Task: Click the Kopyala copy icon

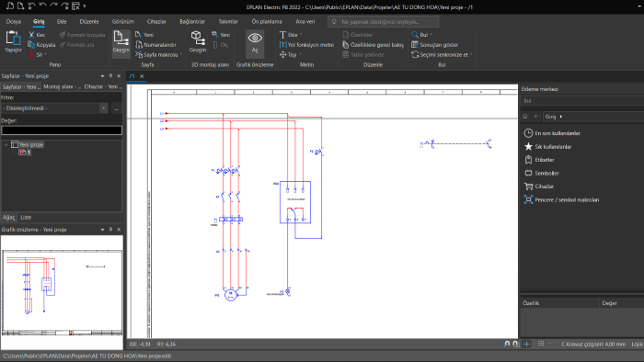Action: point(31,45)
